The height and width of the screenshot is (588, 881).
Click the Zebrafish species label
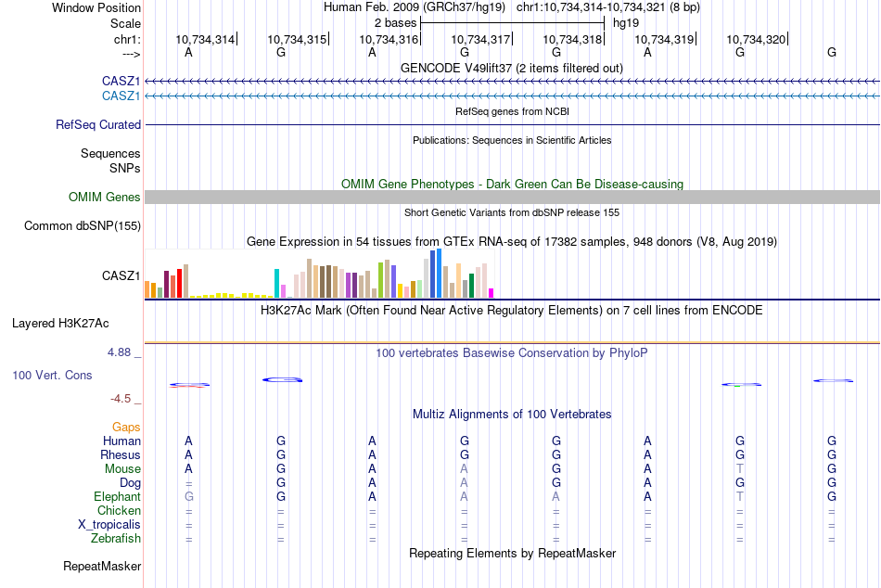coord(116,539)
